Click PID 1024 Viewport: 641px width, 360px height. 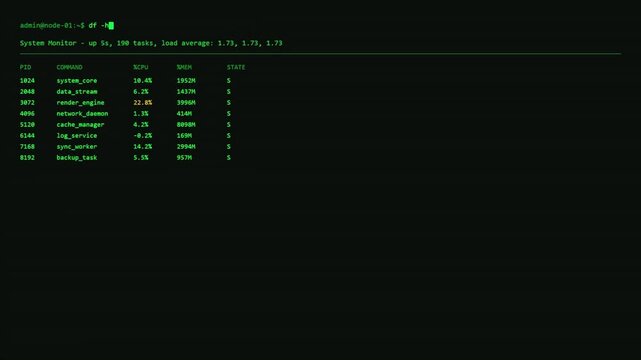click(27, 81)
